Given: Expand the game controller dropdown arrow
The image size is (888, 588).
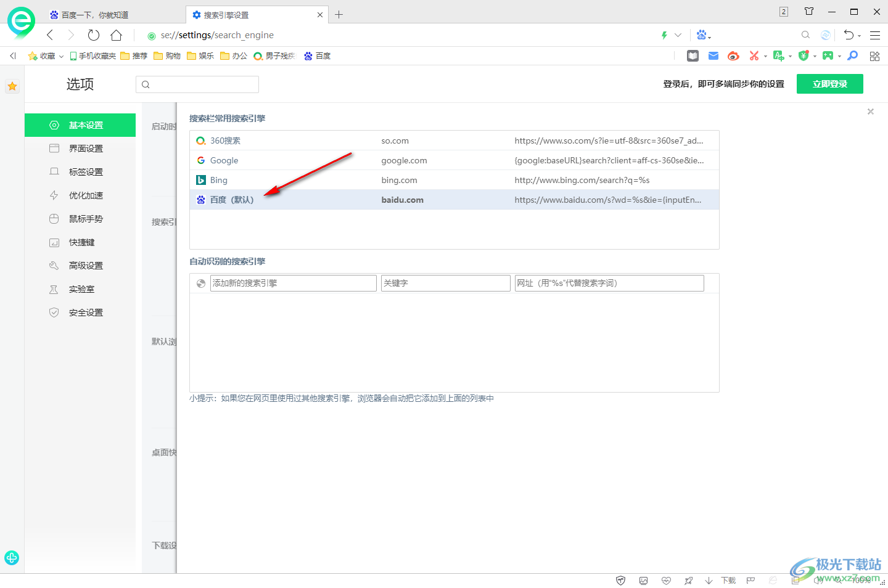Looking at the screenshot, I should (839, 57).
